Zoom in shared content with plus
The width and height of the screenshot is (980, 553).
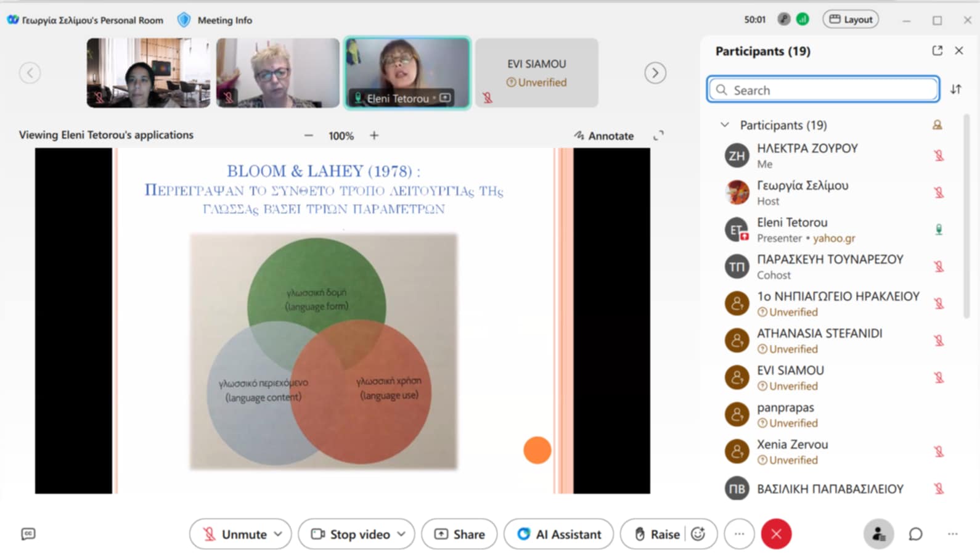[x=374, y=136]
